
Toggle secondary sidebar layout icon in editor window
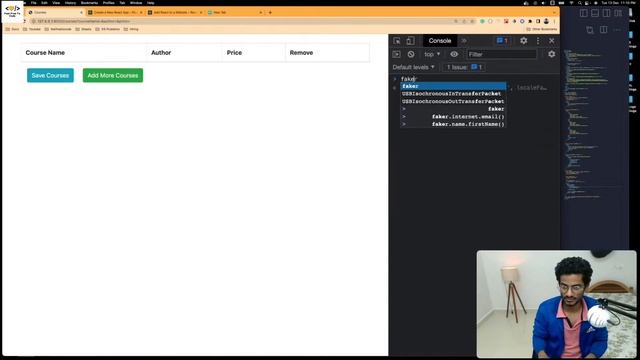pyautogui.click(x=607, y=13)
